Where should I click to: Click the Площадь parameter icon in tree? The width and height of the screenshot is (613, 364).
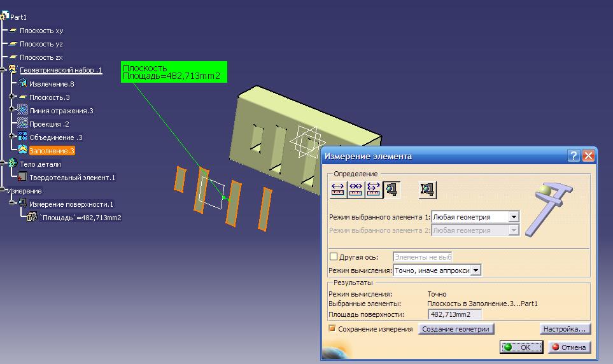(32, 216)
